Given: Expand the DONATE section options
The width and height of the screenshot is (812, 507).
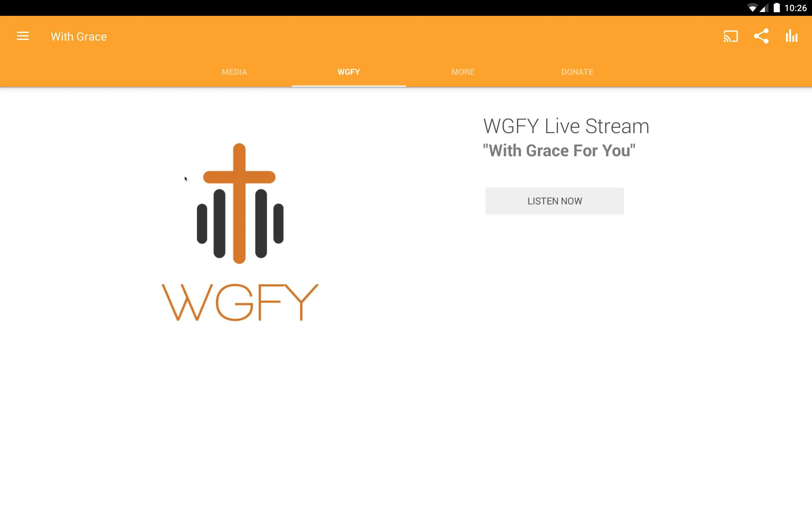Looking at the screenshot, I should [x=577, y=71].
